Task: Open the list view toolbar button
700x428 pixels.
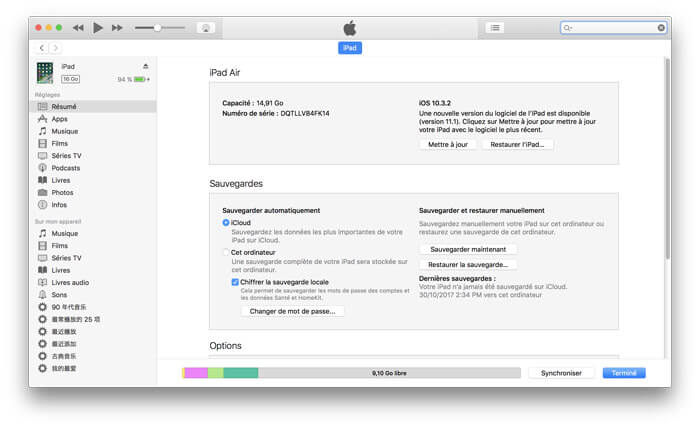Action: pos(495,28)
